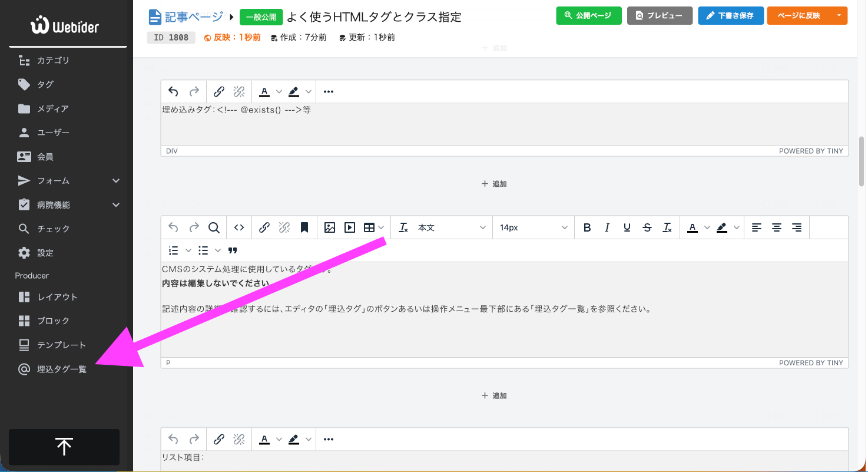Insert an image using the image icon
This screenshot has height=472, width=868.
tap(330, 227)
